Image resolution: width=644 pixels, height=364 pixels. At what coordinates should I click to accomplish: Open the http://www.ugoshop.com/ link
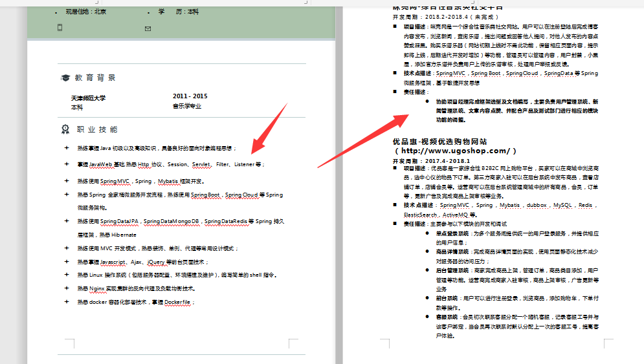(455, 151)
